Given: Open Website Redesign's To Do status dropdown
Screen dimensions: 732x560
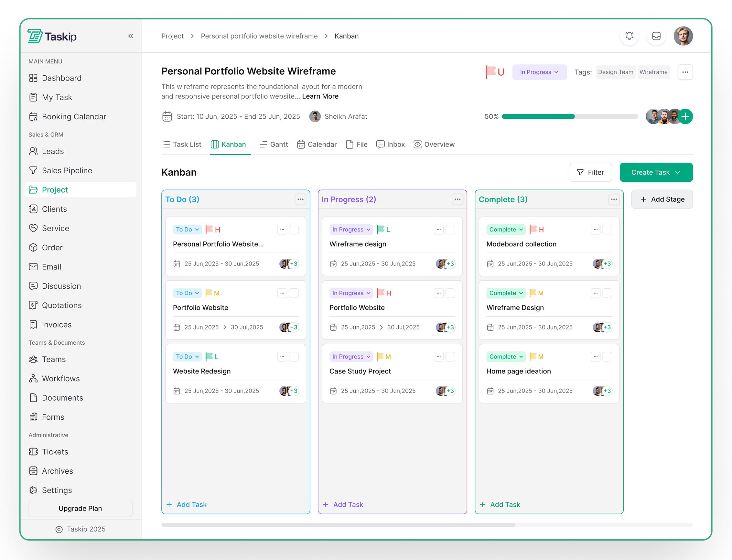Looking at the screenshot, I should [187, 357].
